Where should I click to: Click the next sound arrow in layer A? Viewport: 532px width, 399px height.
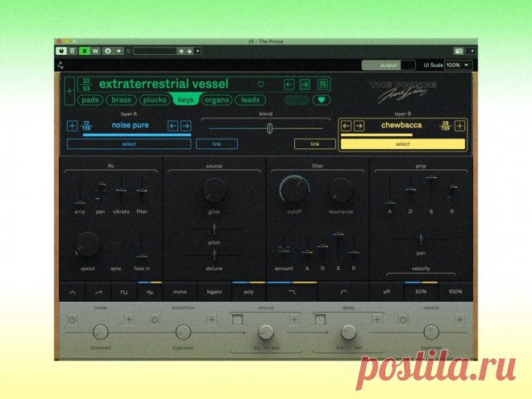click(185, 126)
